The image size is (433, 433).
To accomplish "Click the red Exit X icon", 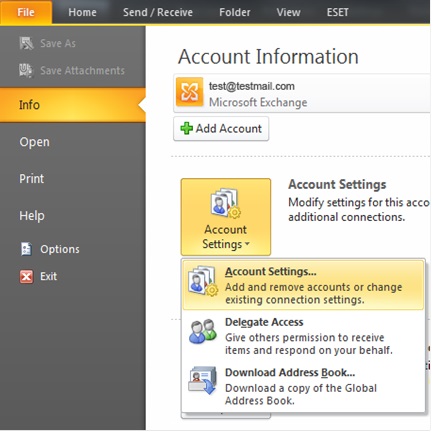I will pyautogui.click(x=26, y=276).
